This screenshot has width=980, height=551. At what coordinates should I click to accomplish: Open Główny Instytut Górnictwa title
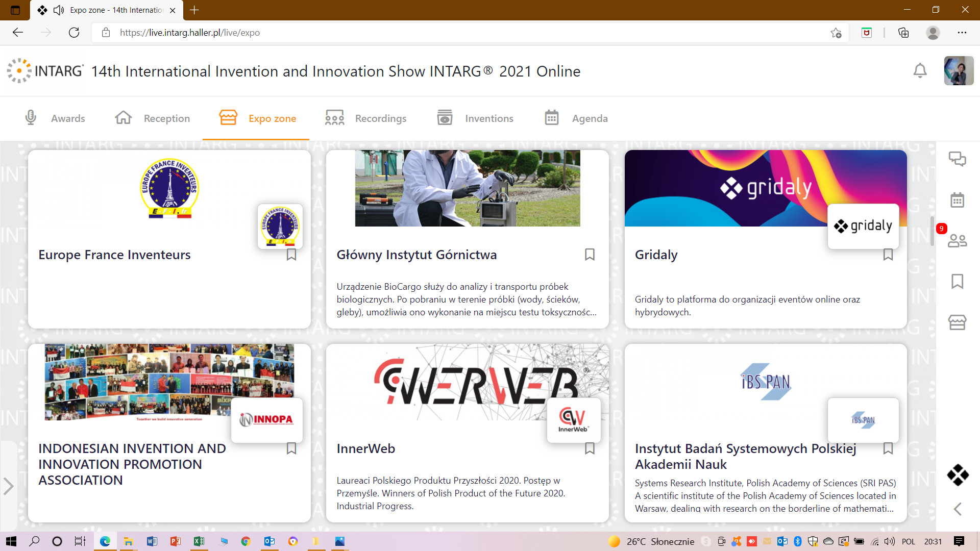click(416, 255)
